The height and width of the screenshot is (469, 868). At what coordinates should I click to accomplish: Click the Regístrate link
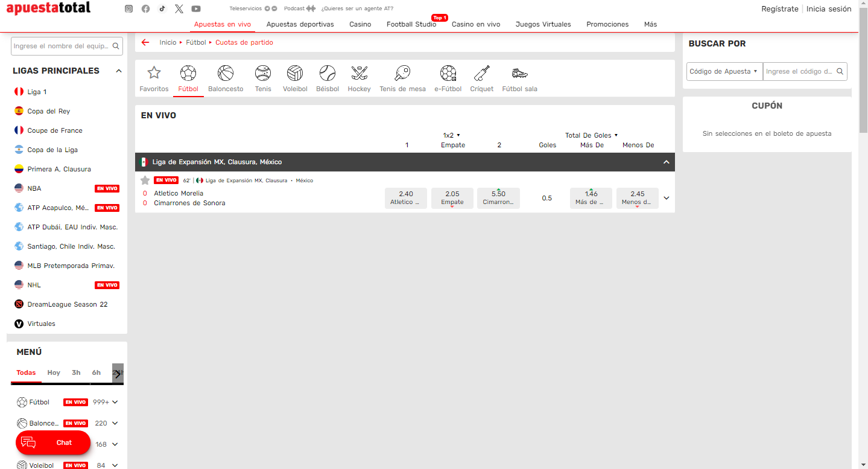[780, 9]
